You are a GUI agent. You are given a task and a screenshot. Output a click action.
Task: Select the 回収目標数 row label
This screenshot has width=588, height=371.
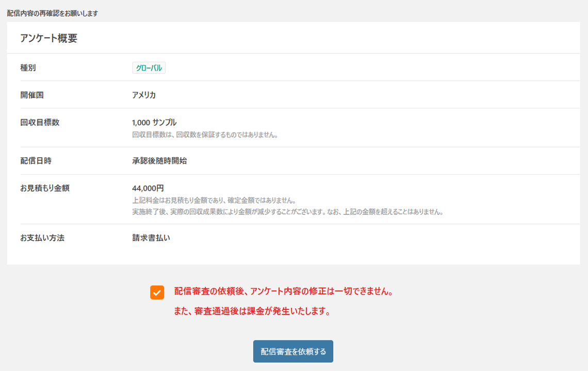pyautogui.click(x=40, y=123)
